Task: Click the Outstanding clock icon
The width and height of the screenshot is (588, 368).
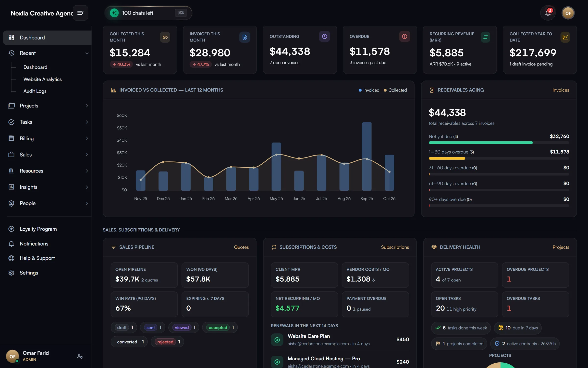Action: click(324, 36)
